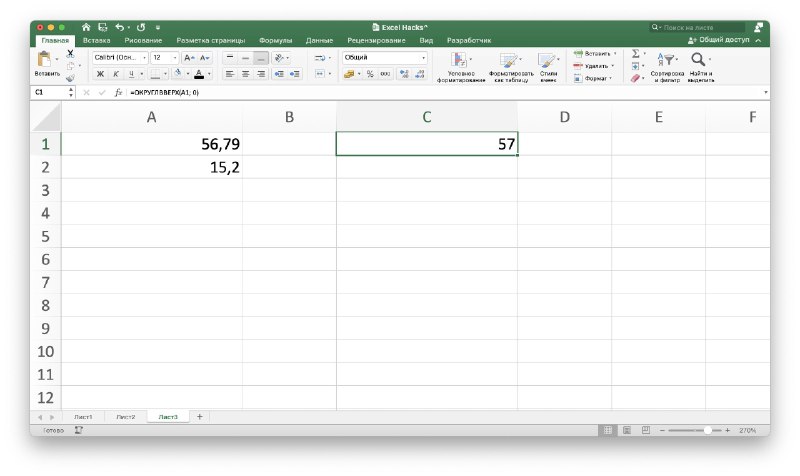The width and height of the screenshot is (800, 476).
Task: Open the Вставить paste button
Action: pos(47,65)
